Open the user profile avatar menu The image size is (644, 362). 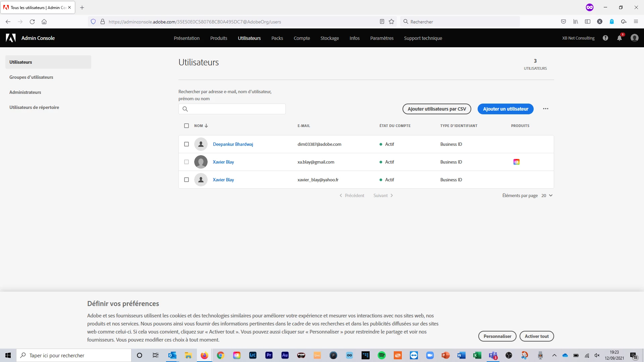(634, 38)
